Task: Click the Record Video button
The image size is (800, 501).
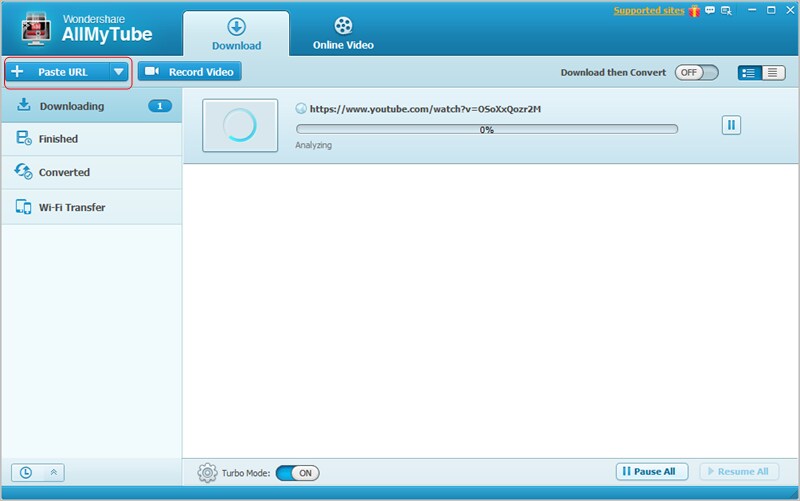Action: [189, 71]
